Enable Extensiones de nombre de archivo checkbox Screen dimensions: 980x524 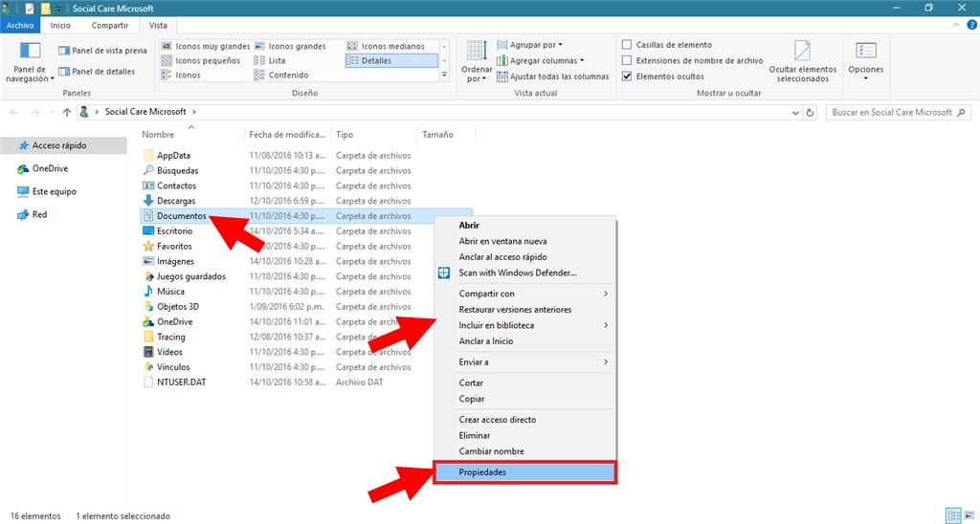(627, 60)
